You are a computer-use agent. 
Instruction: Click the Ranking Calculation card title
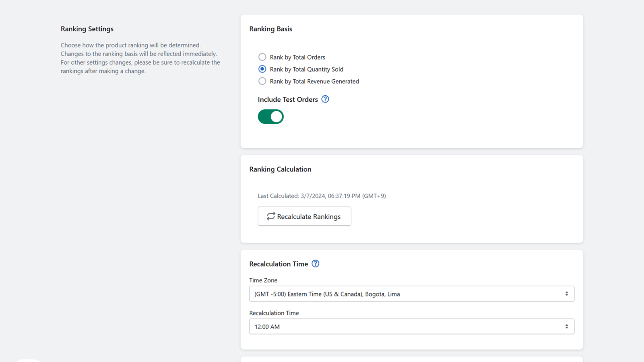point(280,169)
